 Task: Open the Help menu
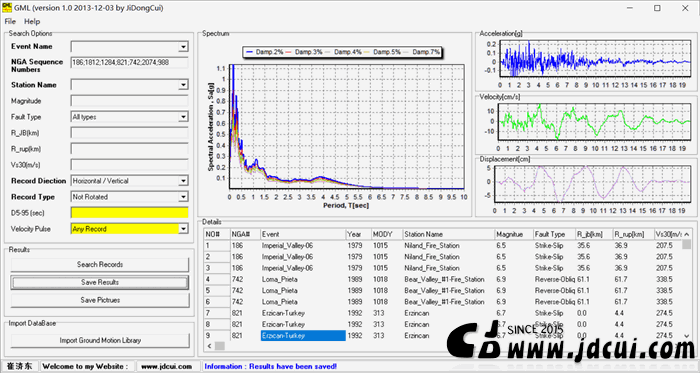32,21
